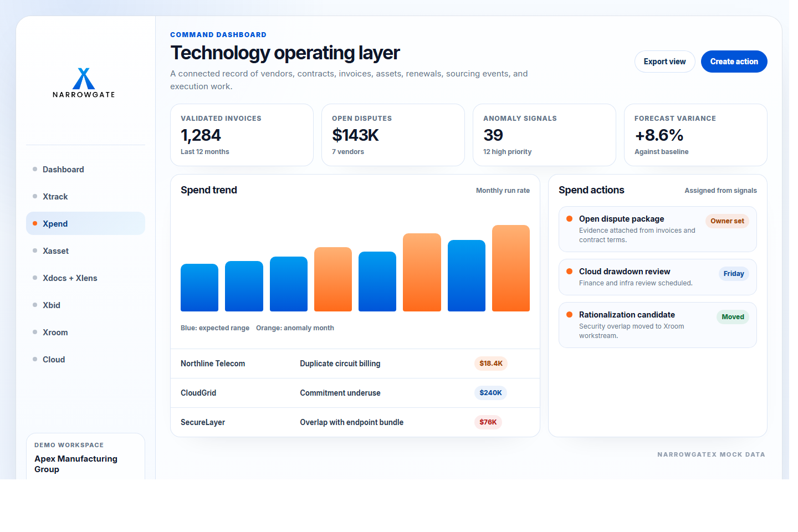Click Assigned from signals label
798x532 pixels.
(x=720, y=191)
